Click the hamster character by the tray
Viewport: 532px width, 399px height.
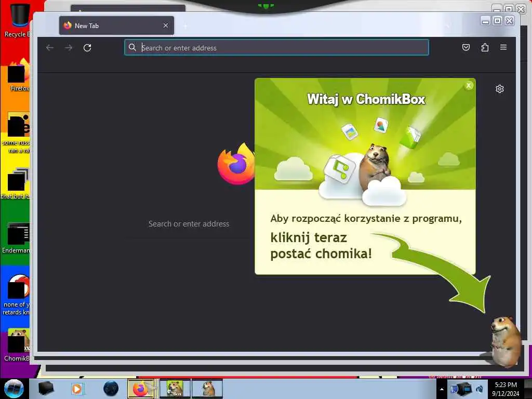(506, 341)
